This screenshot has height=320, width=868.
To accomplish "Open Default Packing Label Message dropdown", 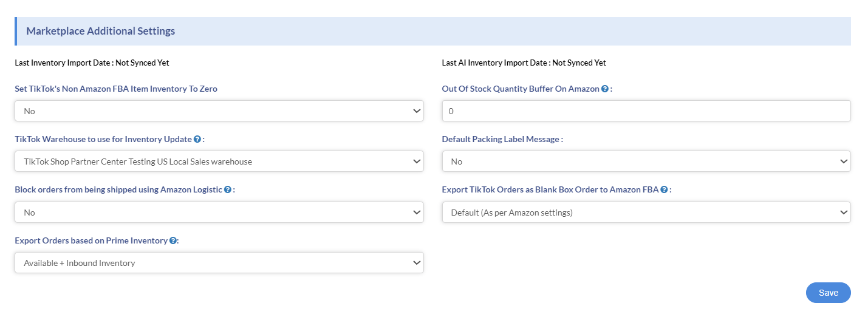I will [646, 162].
